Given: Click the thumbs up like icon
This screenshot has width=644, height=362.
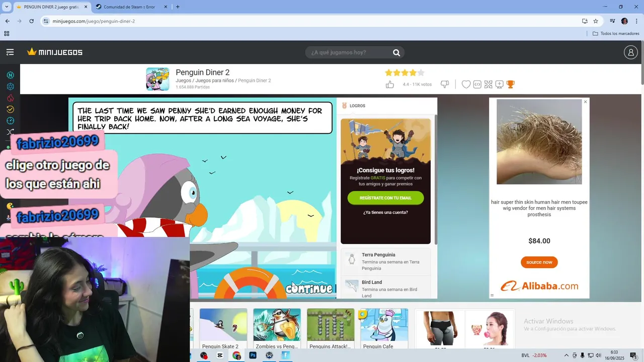Looking at the screenshot, I should pos(390,84).
